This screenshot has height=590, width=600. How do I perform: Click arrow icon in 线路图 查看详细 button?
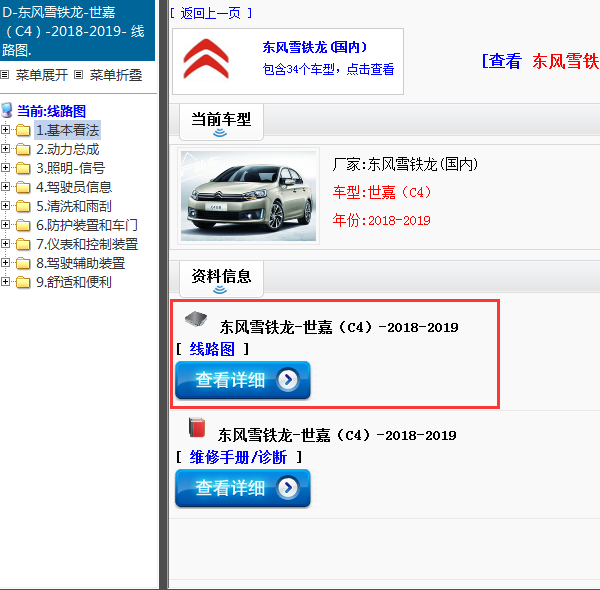pos(288,380)
